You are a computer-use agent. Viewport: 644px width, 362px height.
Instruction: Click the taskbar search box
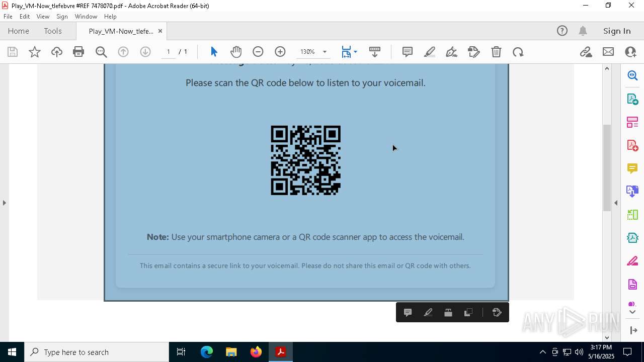pos(97,352)
